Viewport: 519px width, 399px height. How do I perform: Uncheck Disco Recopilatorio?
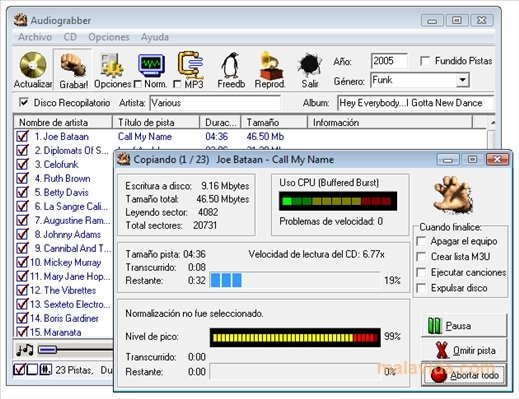(24, 102)
